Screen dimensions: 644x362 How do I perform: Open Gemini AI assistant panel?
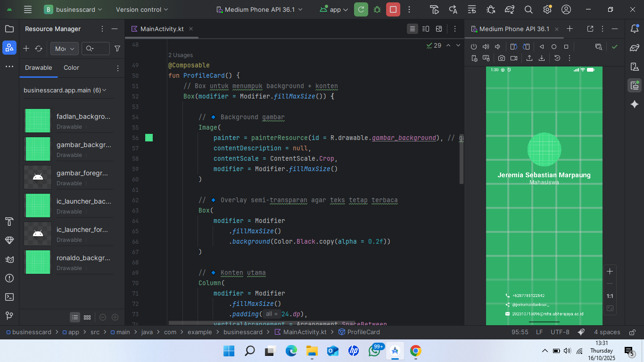tap(635, 104)
